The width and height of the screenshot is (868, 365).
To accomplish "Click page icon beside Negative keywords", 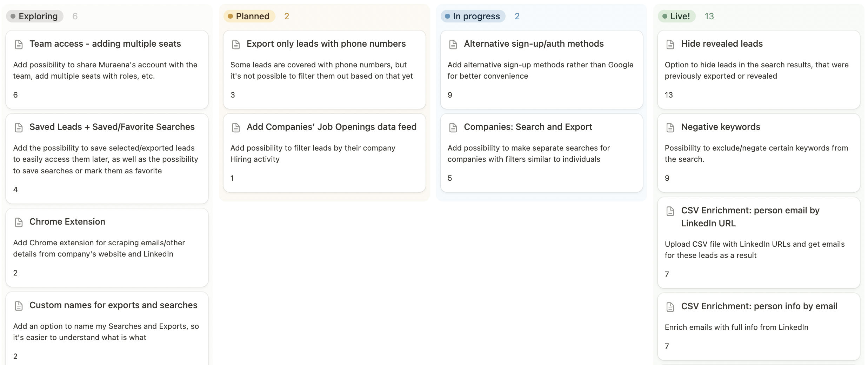I will click(670, 127).
